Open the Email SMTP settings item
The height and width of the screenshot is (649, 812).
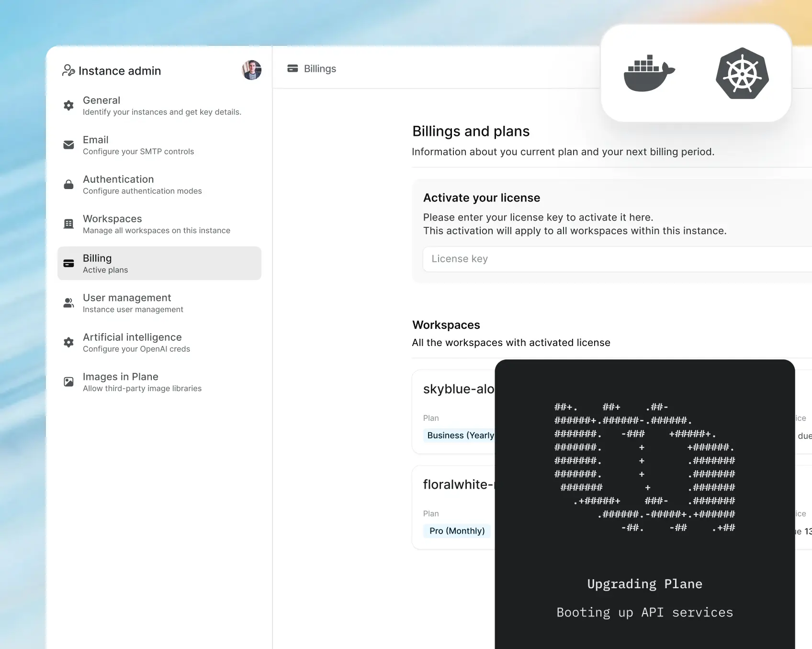159,145
